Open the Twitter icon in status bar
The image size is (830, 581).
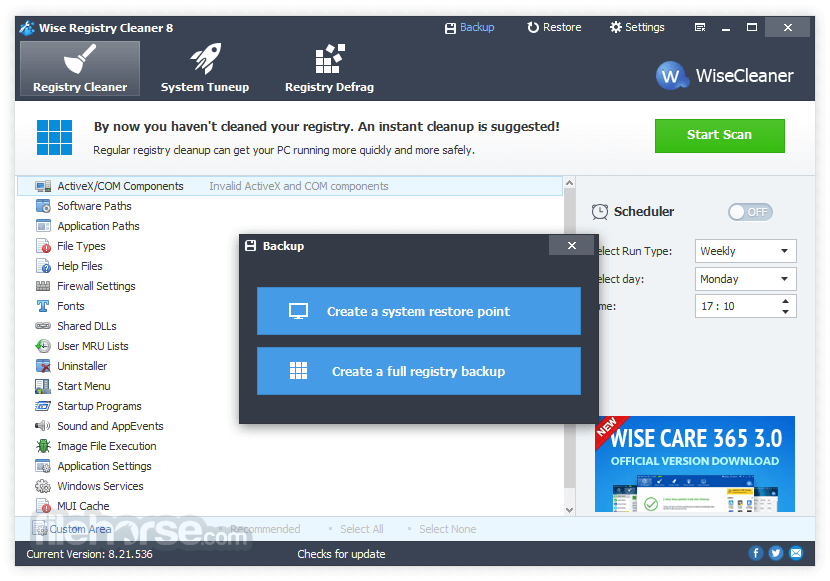click(x=776, y=553)
